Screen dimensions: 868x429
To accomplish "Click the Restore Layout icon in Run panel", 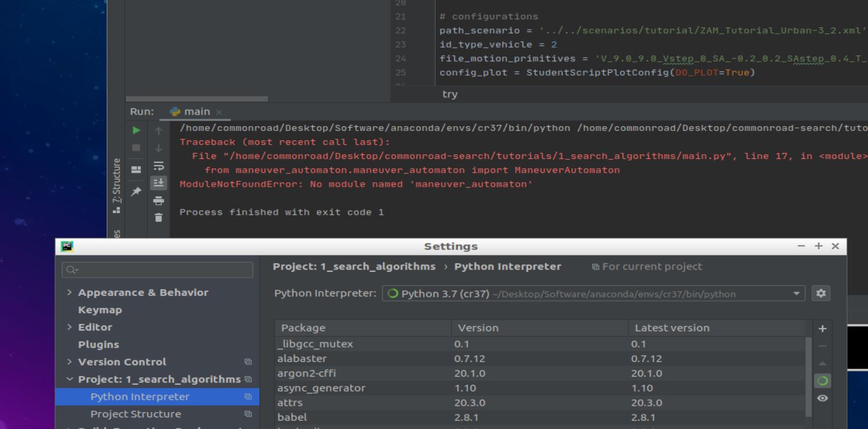I will coord(137,169).
